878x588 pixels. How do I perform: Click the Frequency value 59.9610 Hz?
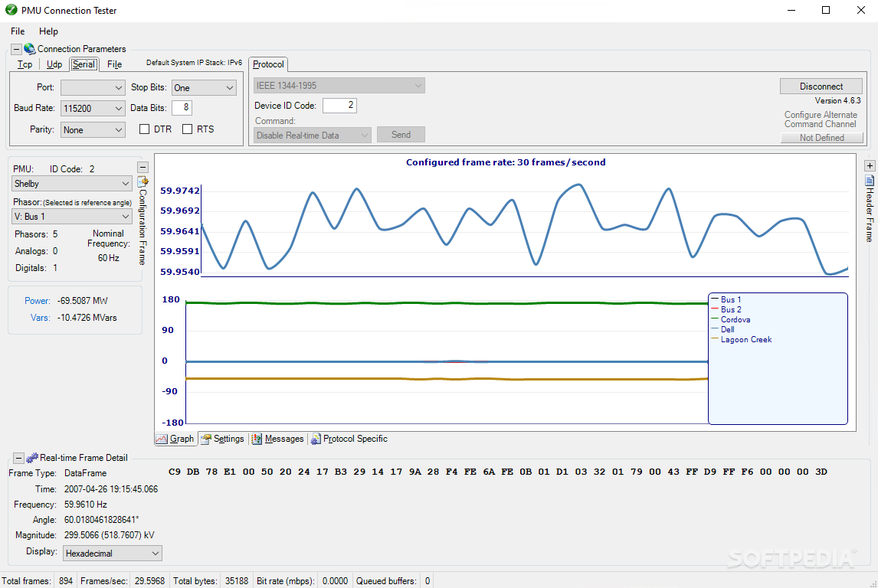click(x=86, y=505)
